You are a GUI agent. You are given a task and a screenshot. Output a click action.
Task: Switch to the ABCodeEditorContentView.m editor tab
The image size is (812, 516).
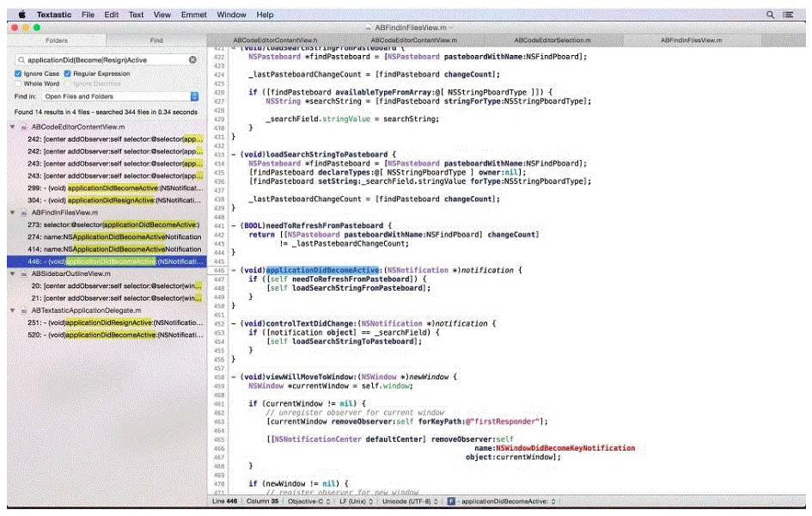coord(414,40)
